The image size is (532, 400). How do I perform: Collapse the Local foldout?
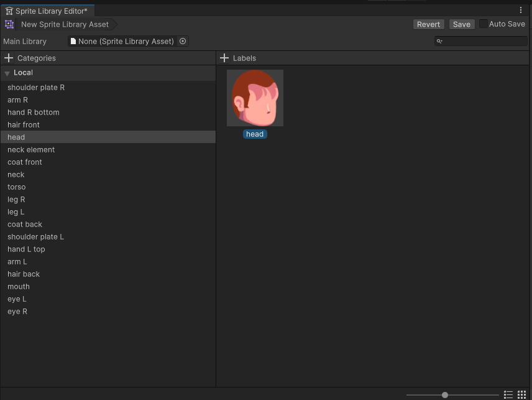[6, 73]
